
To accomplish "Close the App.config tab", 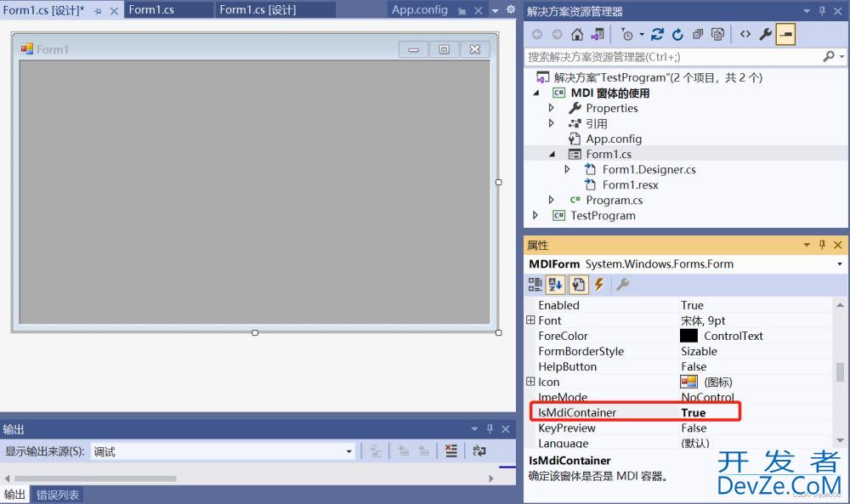I will 478,10.
